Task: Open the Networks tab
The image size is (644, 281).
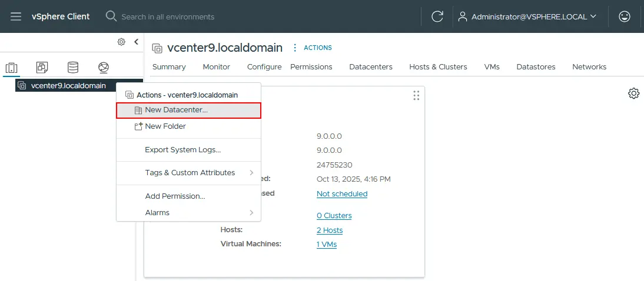Action: coord(589,67)
